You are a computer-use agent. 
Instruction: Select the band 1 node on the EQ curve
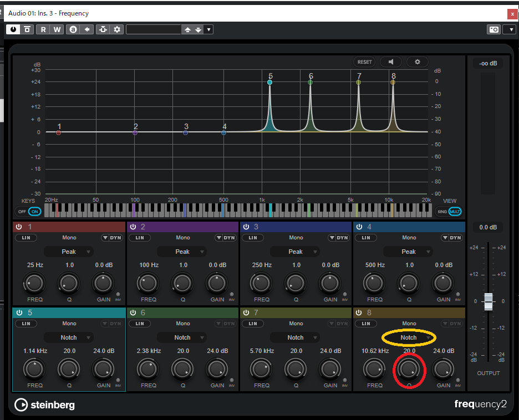59,132
